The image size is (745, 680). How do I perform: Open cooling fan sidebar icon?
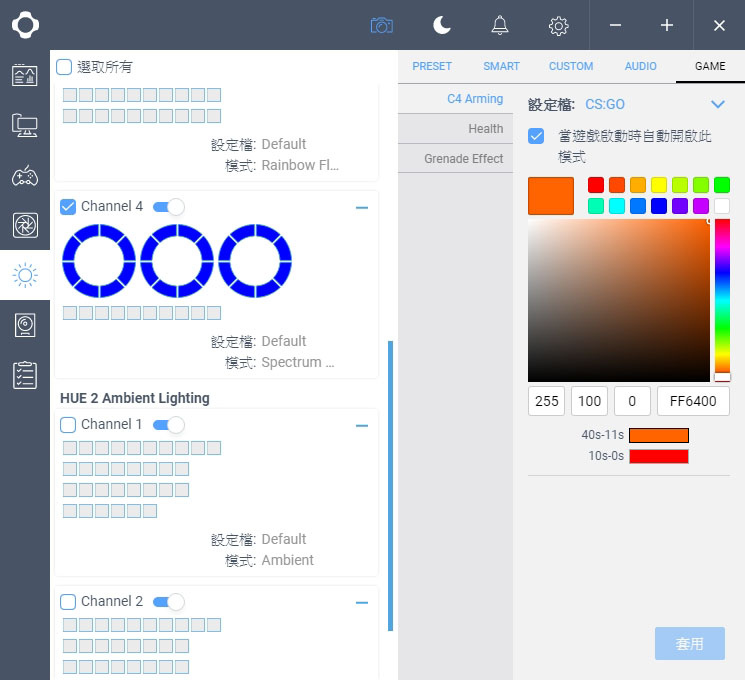click(25, 225)
